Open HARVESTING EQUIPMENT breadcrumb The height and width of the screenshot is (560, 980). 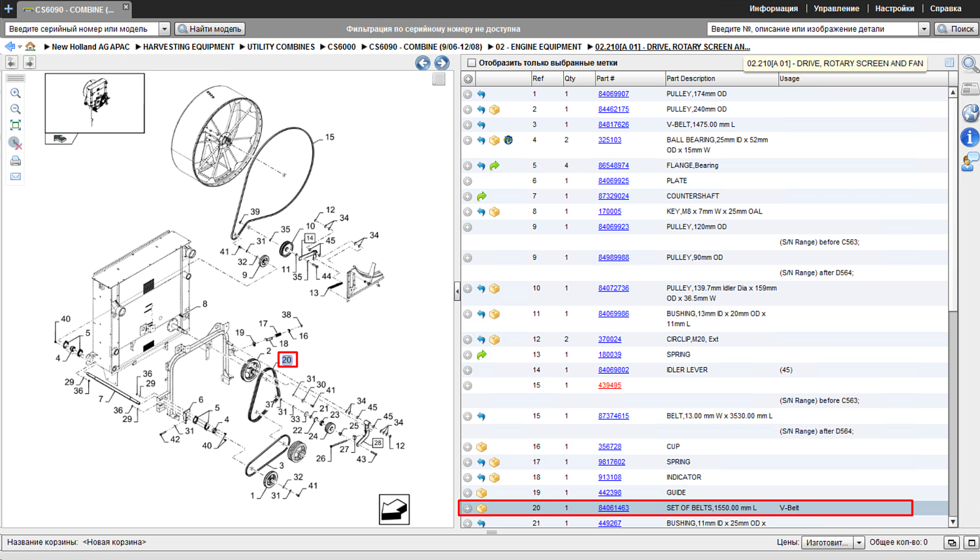click(188, 47)
